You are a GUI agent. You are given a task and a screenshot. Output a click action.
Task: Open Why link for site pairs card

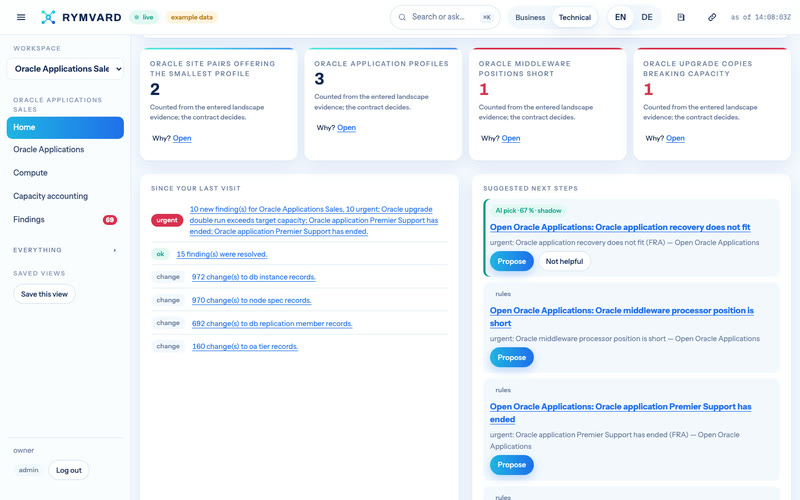coord(182,138)
